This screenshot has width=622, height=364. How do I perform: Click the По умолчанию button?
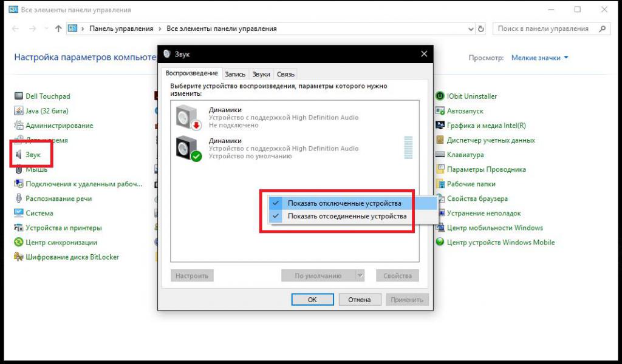pos(318,275)
